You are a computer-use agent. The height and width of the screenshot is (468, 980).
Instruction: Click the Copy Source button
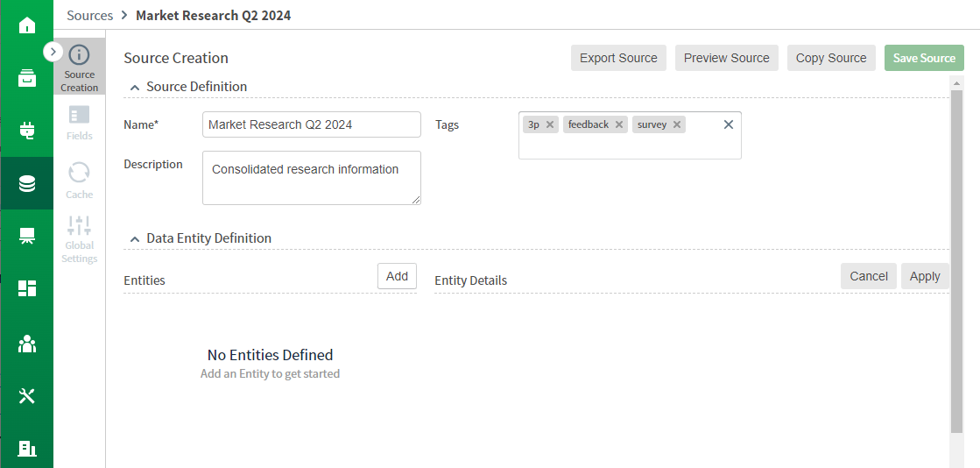coord(830,58)
